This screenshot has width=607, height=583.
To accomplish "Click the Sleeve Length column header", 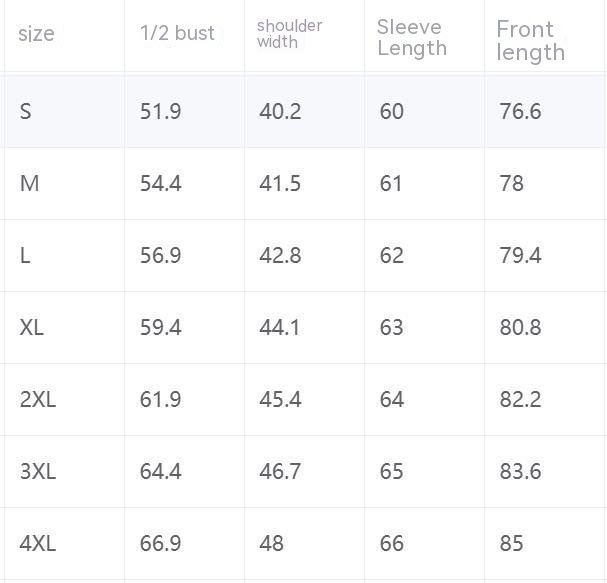I will tap(412, 37).
